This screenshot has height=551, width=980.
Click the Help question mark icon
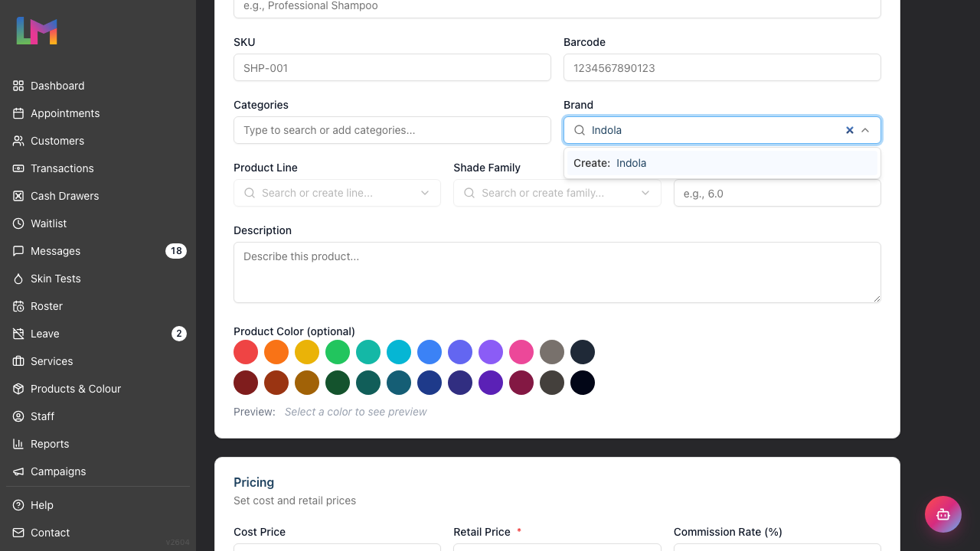(x=18, y=505)
